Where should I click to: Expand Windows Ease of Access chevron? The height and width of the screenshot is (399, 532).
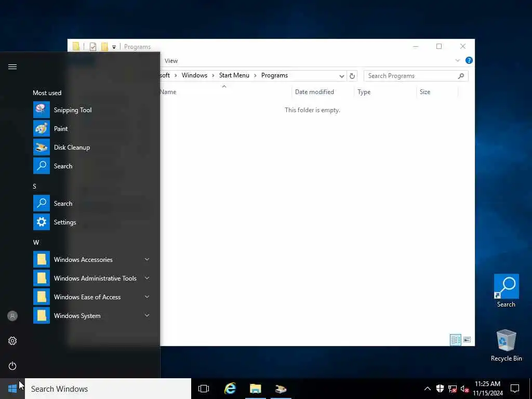click(x=147, y=297)
